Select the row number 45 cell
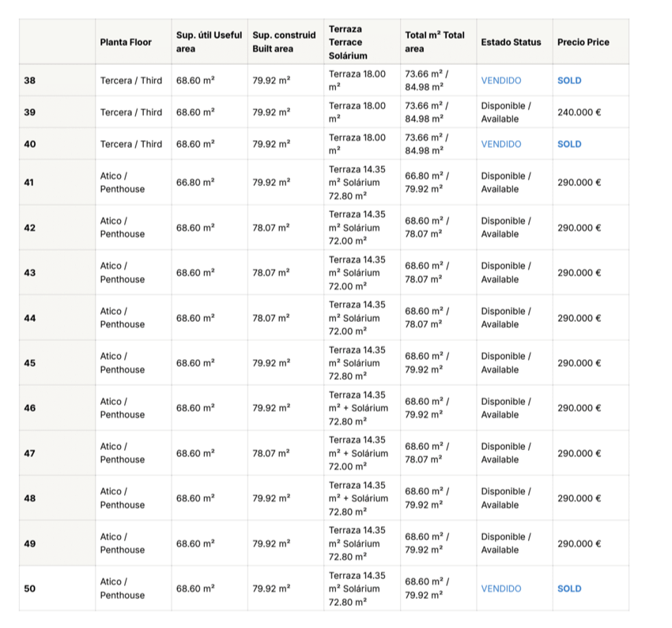 [x=30, y=363]
